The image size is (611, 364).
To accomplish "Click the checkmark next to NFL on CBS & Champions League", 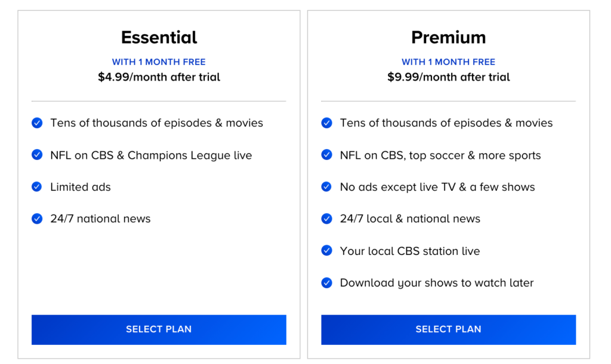I will point(37,155).
